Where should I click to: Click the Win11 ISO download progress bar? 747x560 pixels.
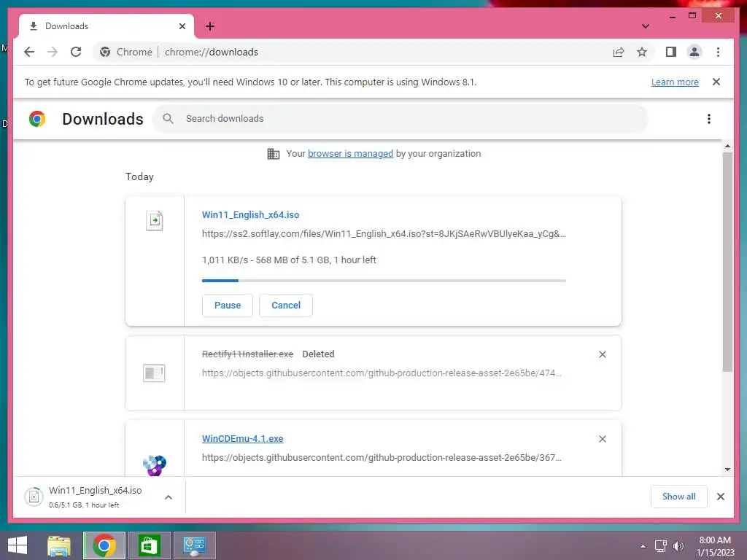pyautogui.click(x=384, y=281)
